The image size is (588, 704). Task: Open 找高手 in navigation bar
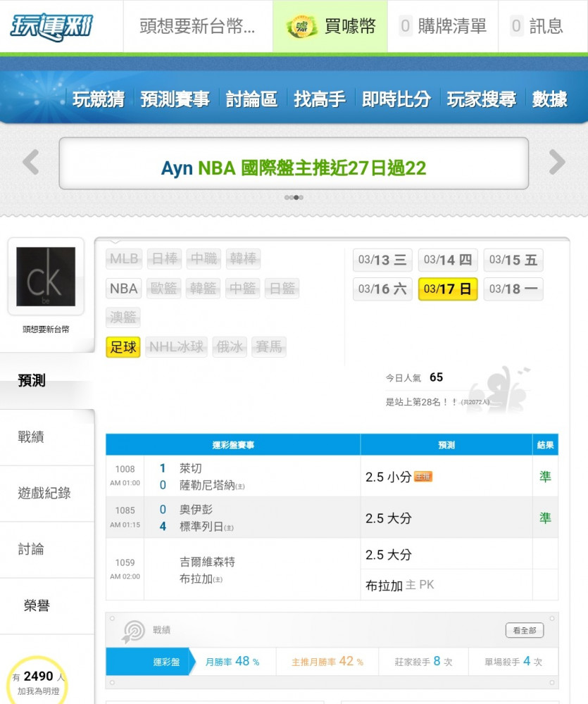(x=320, y=99)
